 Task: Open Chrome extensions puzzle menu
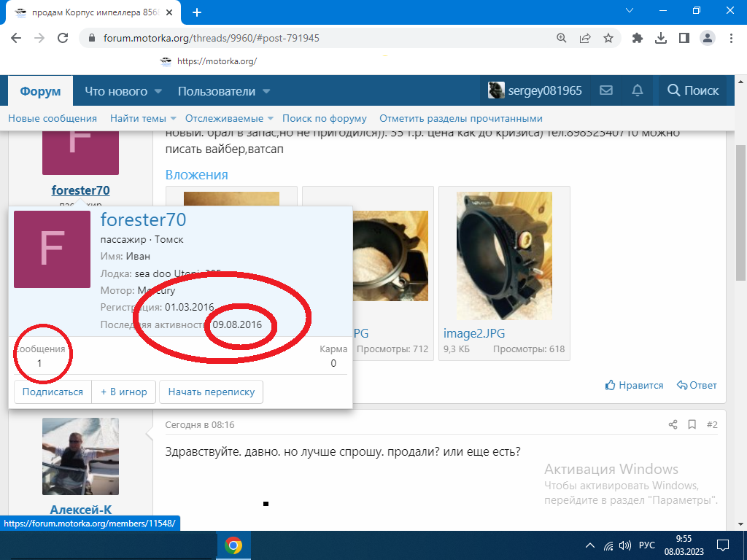coord(638,38)
